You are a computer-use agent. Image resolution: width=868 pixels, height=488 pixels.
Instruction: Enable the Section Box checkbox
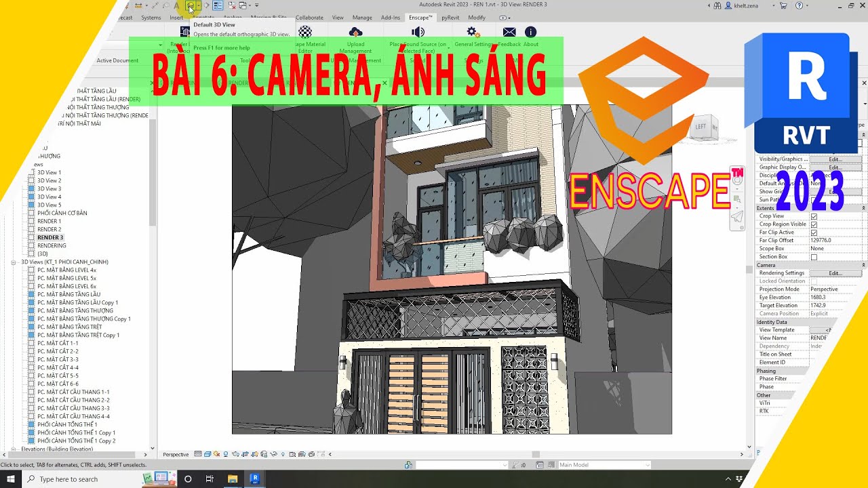tap(814, 257)
